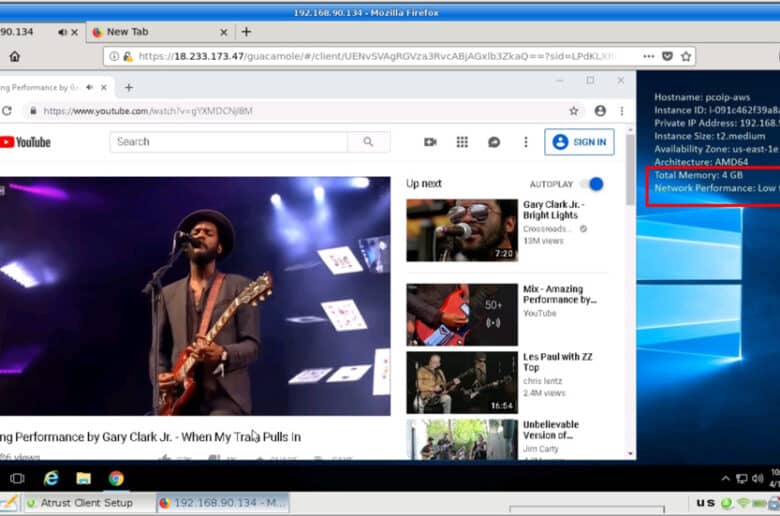
Task: Click the video title text below player
Action: click(150, 437)
